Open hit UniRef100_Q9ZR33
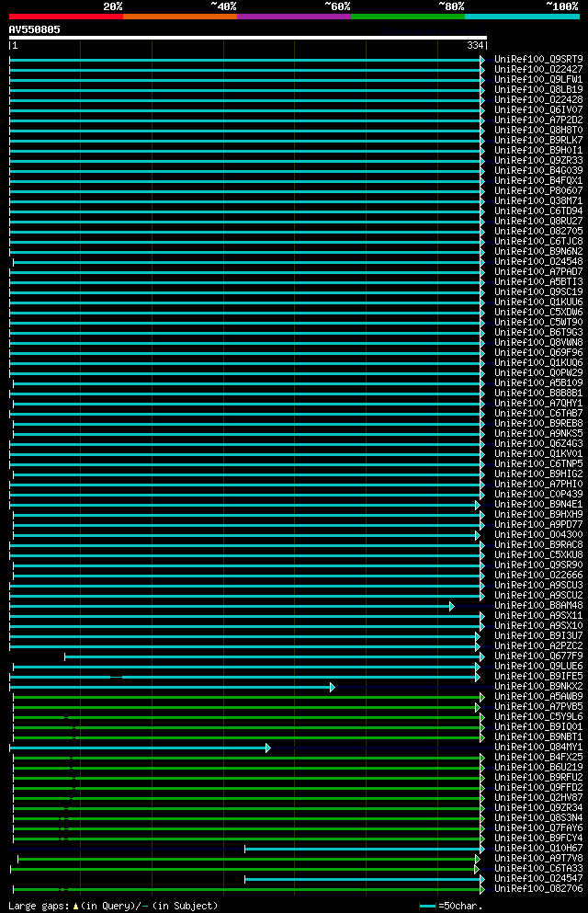The width and height of the screenshot is (588, 913). (x=538, y=161)
